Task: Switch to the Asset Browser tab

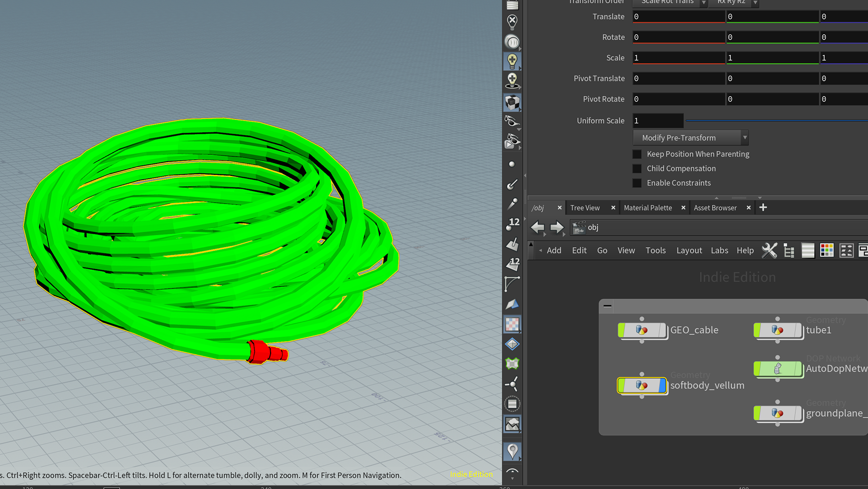Action: tap(715, 208)
